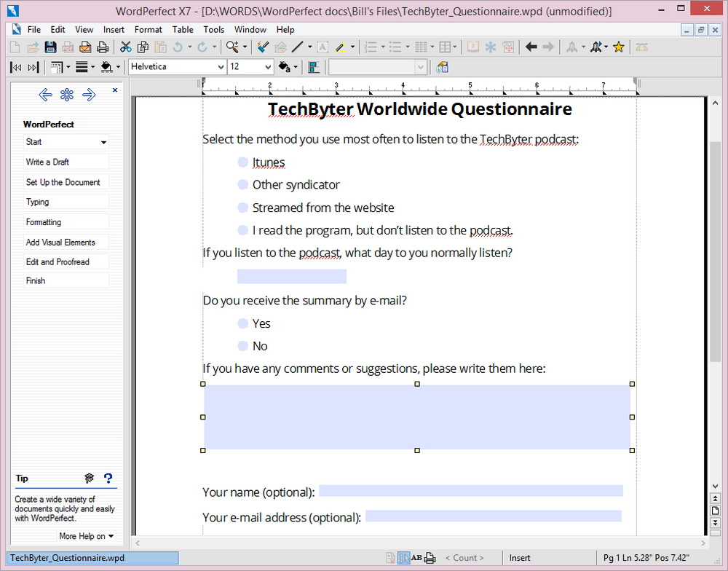Click the Edit and Proofread button

click(x=66, y=261)
